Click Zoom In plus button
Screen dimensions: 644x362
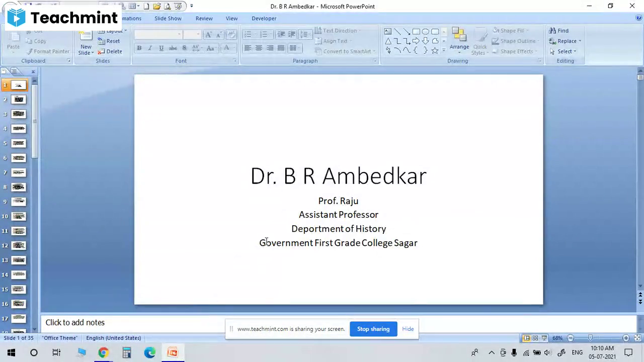click(x=626, y=338)
